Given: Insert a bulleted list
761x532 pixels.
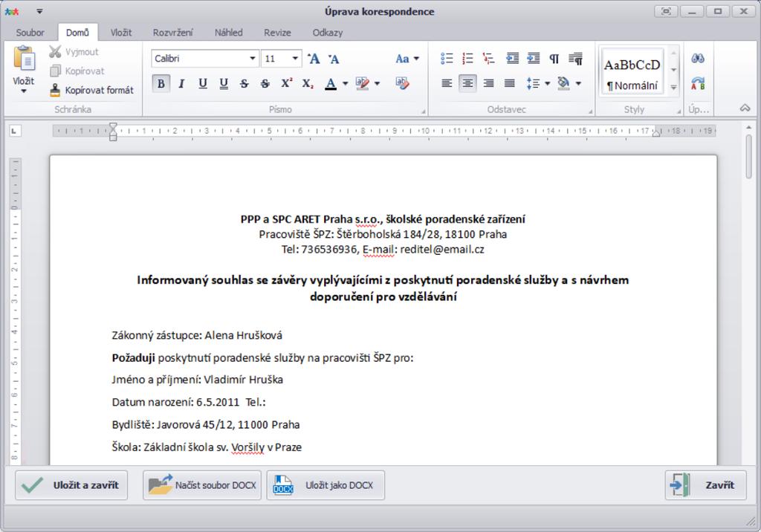Looking at the screenshot, I should (447, 59).
